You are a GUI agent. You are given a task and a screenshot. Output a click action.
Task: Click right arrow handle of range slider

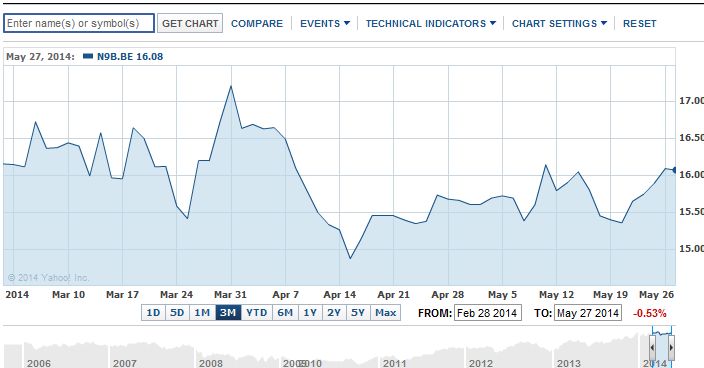coord(671,347)
